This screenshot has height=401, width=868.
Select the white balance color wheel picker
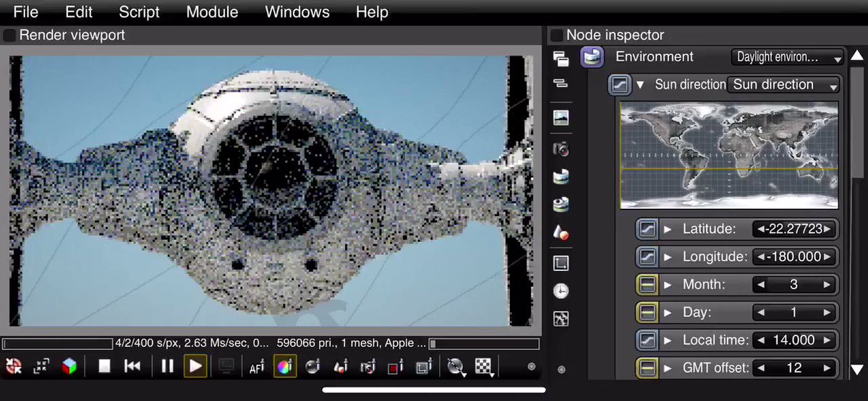click(x=285, y=366)
